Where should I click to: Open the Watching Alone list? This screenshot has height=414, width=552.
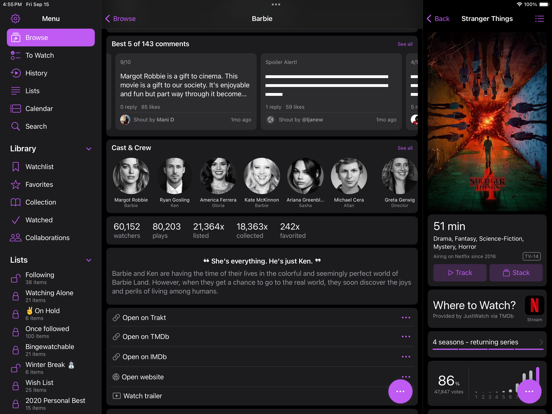[51, 296]
